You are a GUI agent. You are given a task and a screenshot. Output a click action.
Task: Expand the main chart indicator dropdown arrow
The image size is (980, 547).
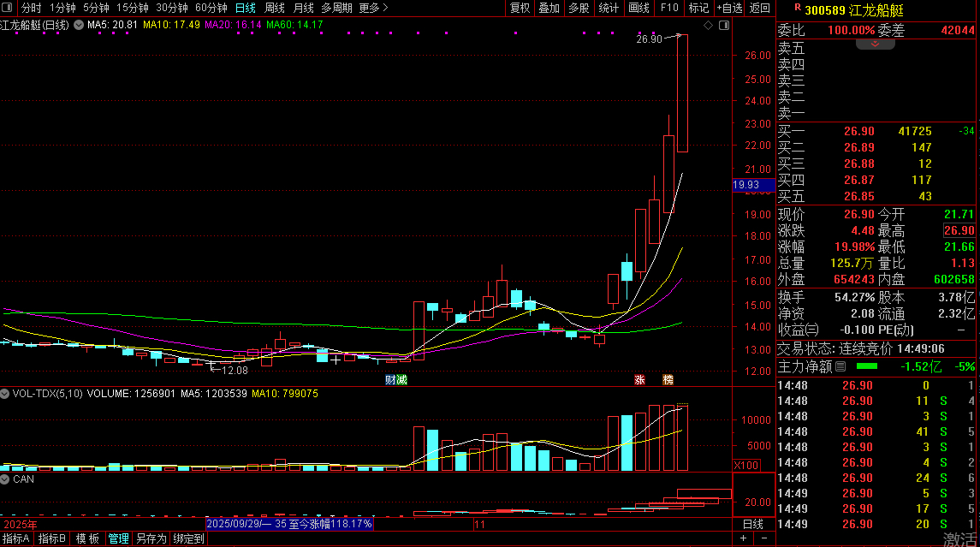tap(79, 25)
